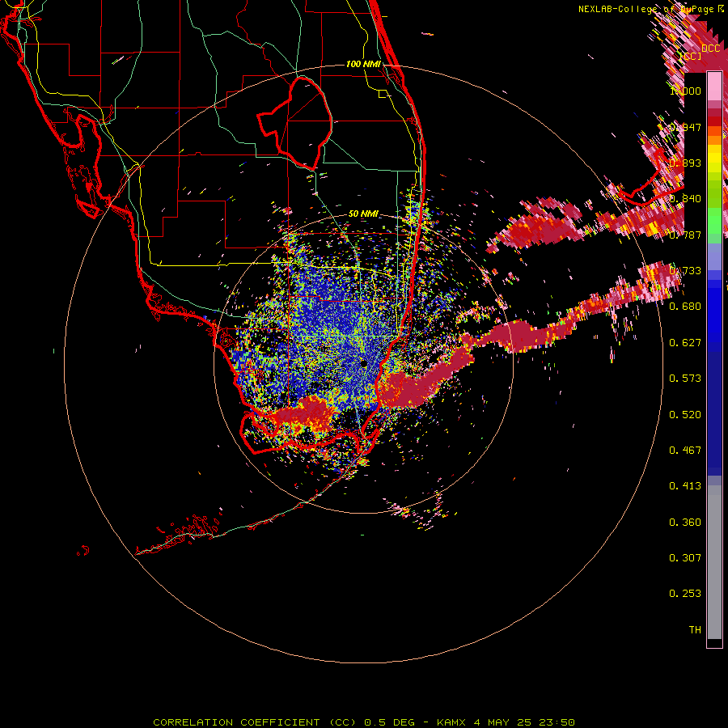This screenshot has height=728, width=728.
Task: Click the 0.947 value on the color scale
Action: click(685, 127)
